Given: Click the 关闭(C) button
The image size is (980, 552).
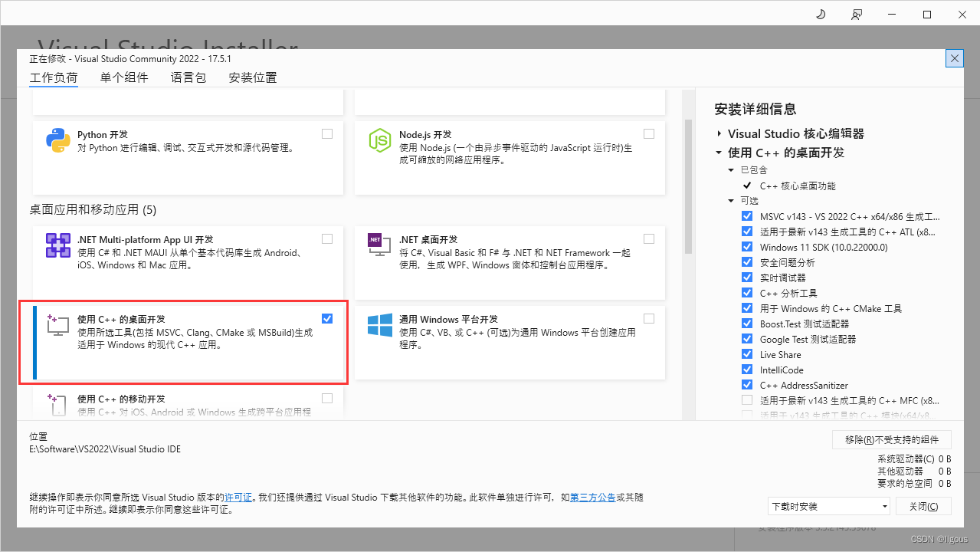Looking at the screenshot, I should [923, 506].
